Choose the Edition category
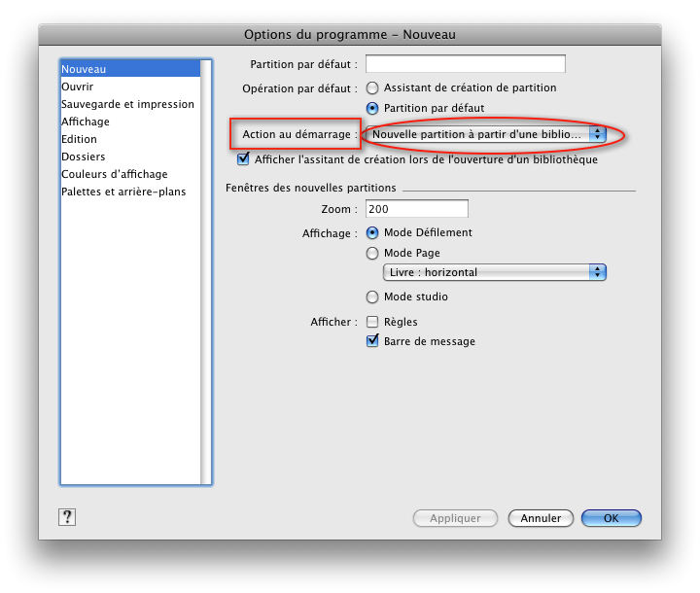Screen dimensions: 700x593 click(x=79, y=139)
